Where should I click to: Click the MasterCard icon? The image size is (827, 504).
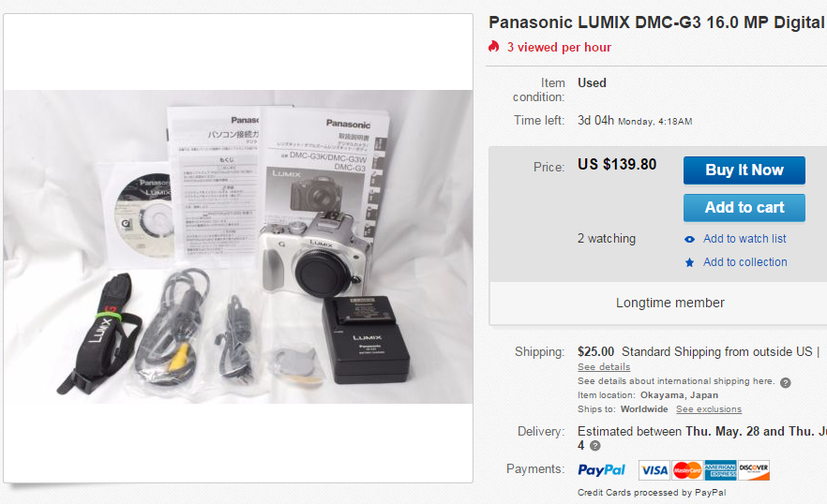[687, 470]
